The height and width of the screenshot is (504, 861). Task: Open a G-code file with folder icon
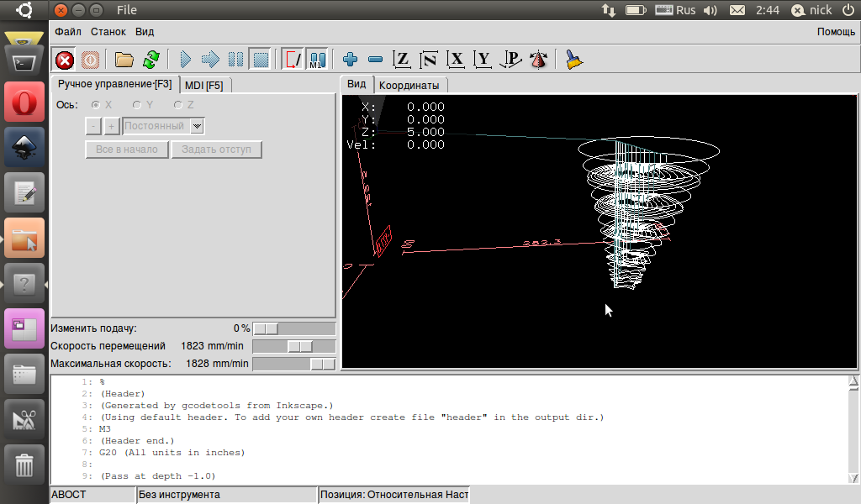point(124,60)
